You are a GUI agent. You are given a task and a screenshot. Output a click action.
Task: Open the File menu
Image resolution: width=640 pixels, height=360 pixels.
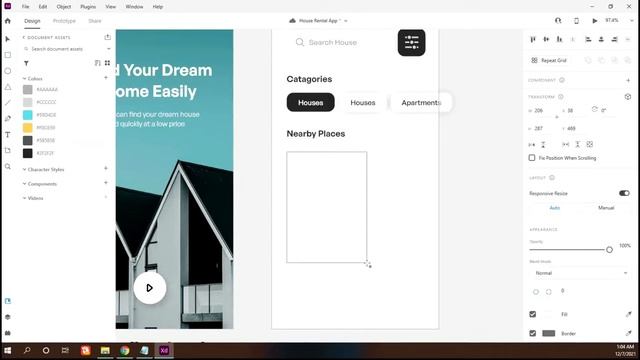(x=25, y=7)
